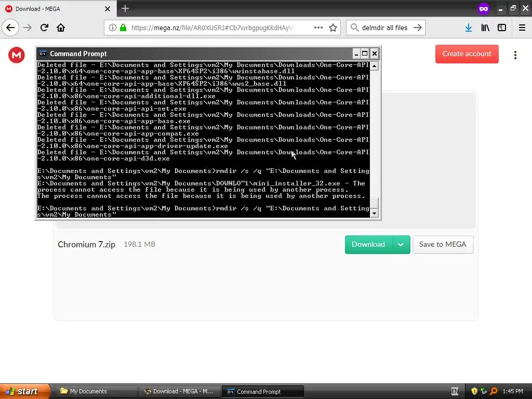Click the private browsing mask icon
Image resolution: width=532 pixels, height=399 pixels.
[x=484, y=8]
